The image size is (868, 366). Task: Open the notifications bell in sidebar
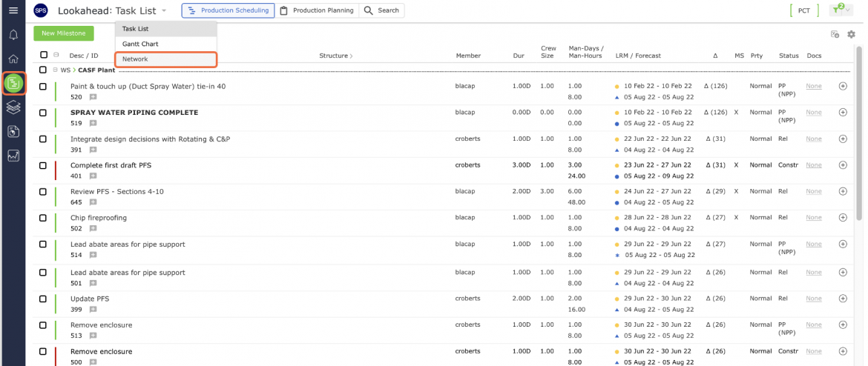click(13, 35)
